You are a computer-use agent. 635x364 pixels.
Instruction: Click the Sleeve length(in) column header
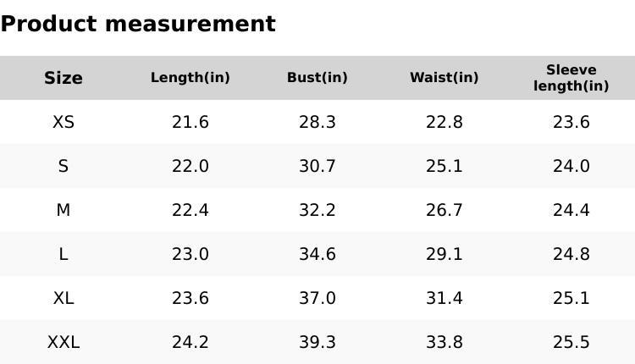click(571, 78)
